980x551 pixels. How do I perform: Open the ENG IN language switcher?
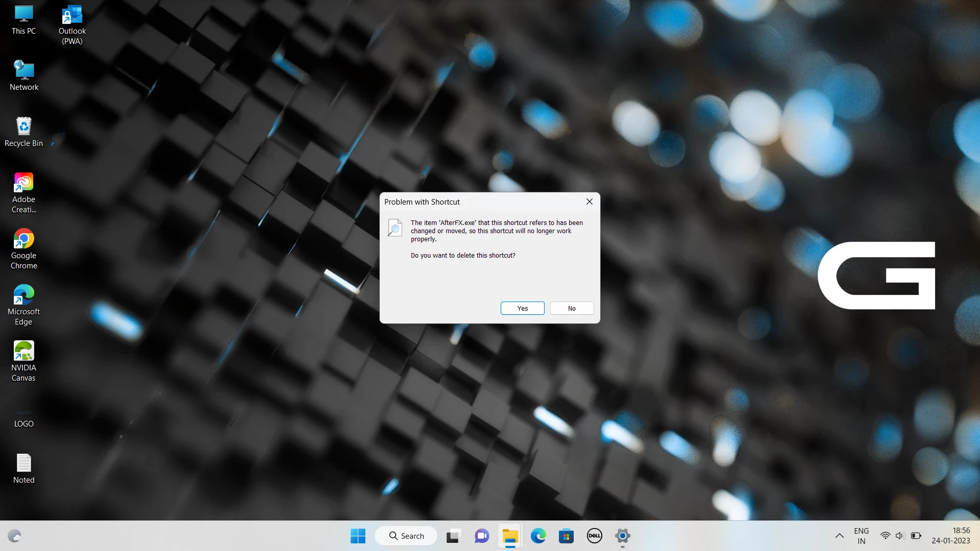tap(861, 536)
